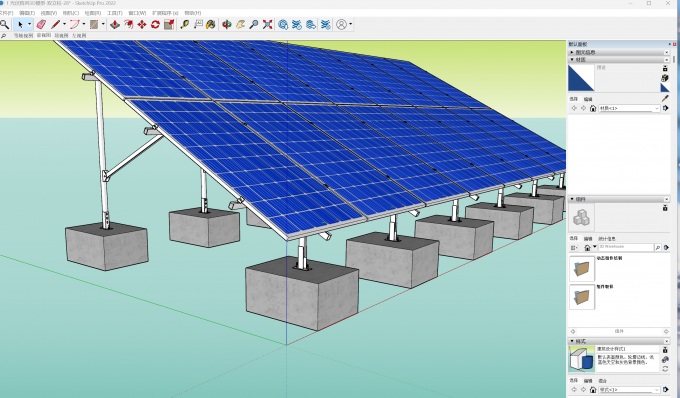680x398 pixels.
Task: Open components view options dropdown
Action: coord(574,248)
